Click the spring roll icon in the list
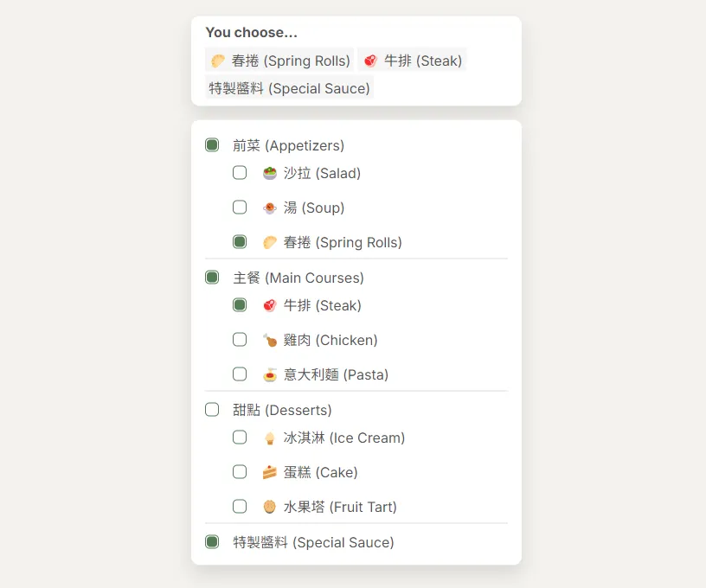 click(270, 242)
